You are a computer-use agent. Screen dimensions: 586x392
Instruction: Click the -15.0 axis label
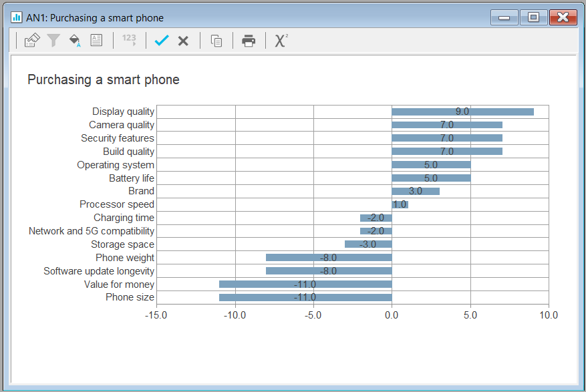tap(156, 315)
